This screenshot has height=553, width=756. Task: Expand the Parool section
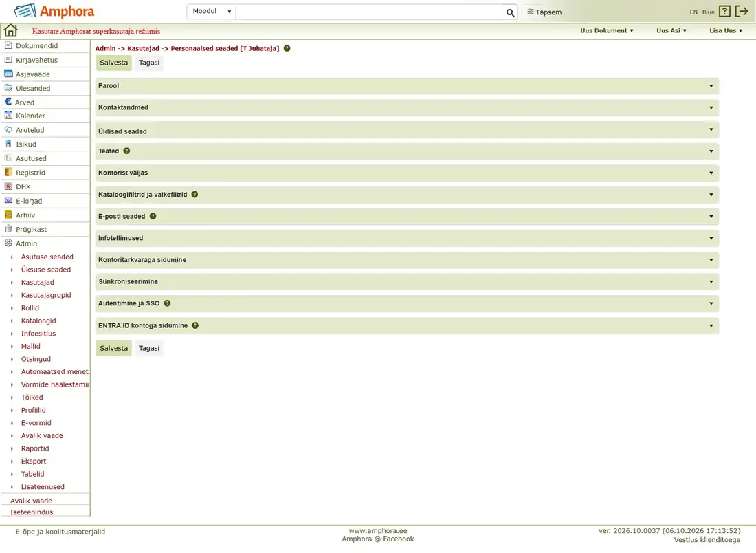[407, 86]
